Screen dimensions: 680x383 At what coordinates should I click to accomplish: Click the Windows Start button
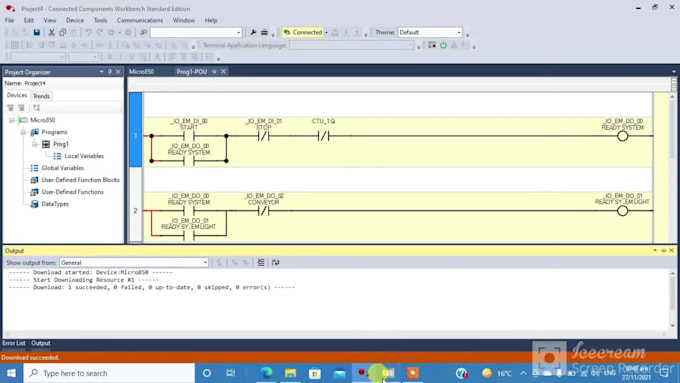pyautogui.click(x=11, y=373)
